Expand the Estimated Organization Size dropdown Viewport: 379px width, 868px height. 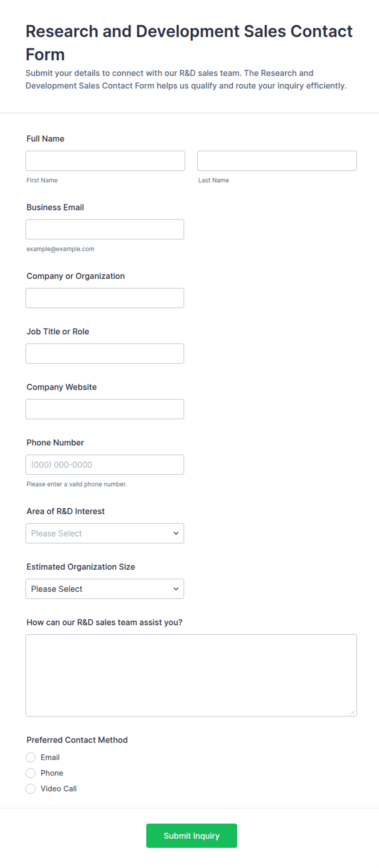coord(105,589)
